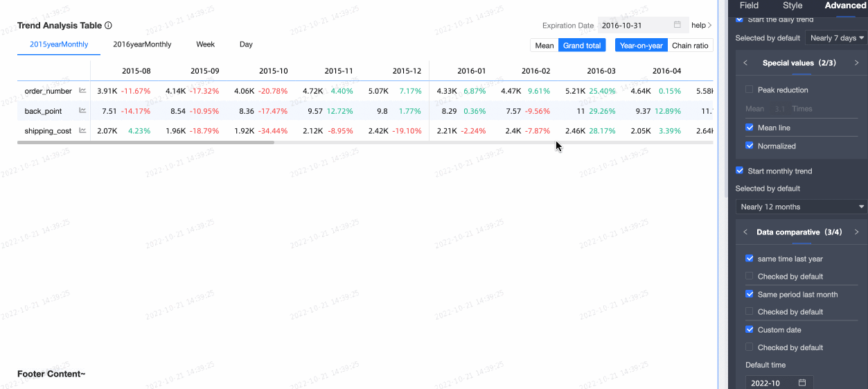This screenshot has width=868, height=389.
Task: Open calendar icon in Expiration Date field
Action: tap(677, 25)
